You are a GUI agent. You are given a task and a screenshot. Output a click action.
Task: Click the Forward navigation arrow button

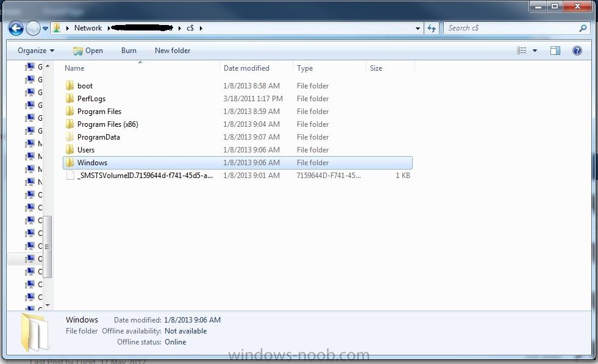[x=33, y=28]
